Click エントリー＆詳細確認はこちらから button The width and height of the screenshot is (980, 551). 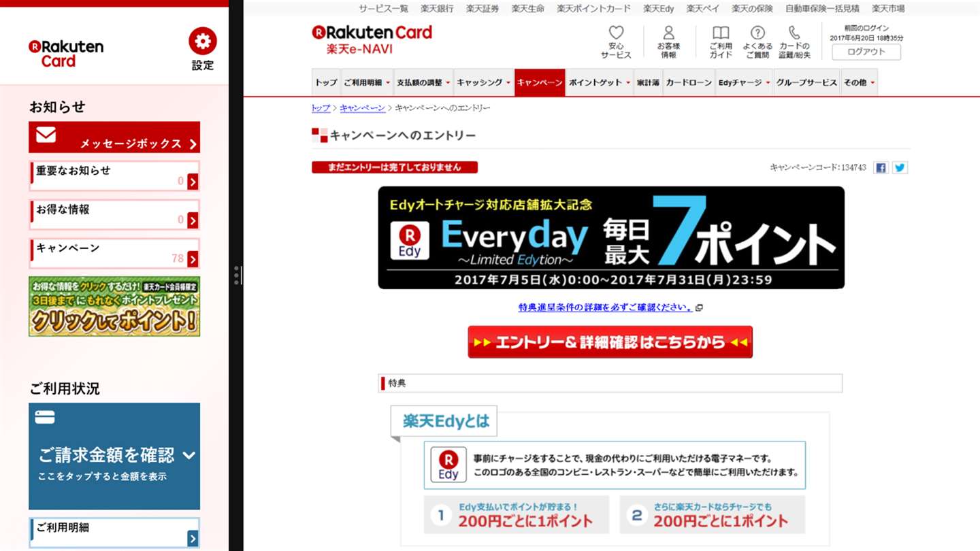(610, 342)
